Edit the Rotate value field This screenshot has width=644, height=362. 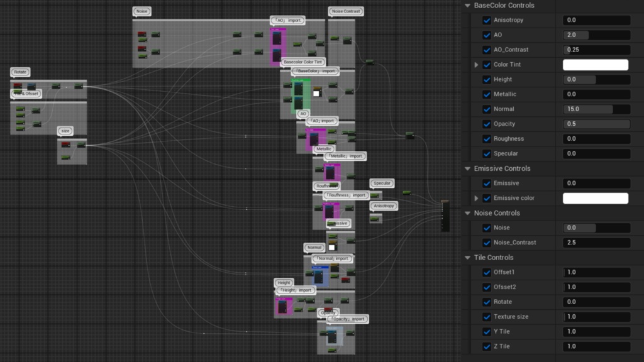click(596, 302)
